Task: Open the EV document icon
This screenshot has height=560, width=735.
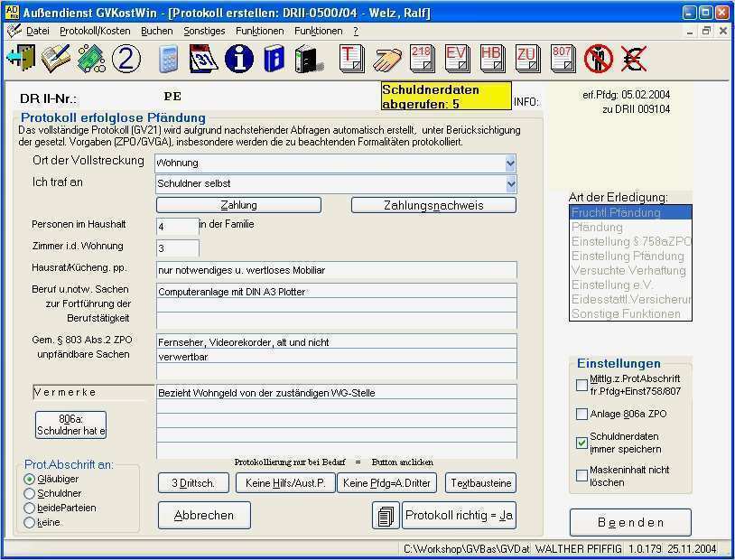Action: click(x=456, y=60)
